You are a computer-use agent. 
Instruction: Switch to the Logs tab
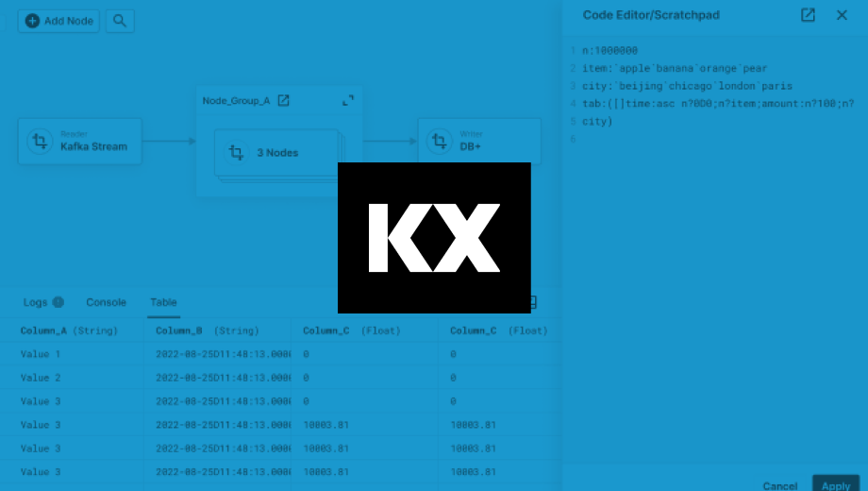pyautogui.click(x=35, y=302)
